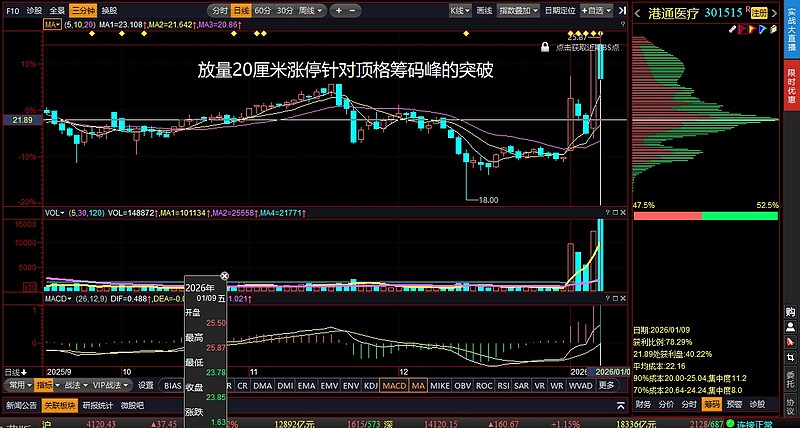Select the 30分 timeframe
This screenshot has height=428, width=800.
tap(284, 10)
